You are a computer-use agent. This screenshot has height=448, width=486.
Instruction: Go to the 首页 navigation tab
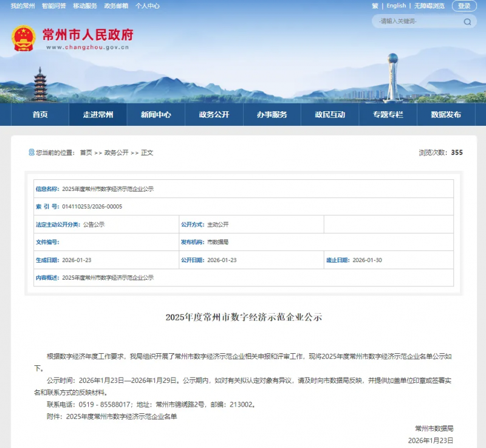[x=39, y=115]
